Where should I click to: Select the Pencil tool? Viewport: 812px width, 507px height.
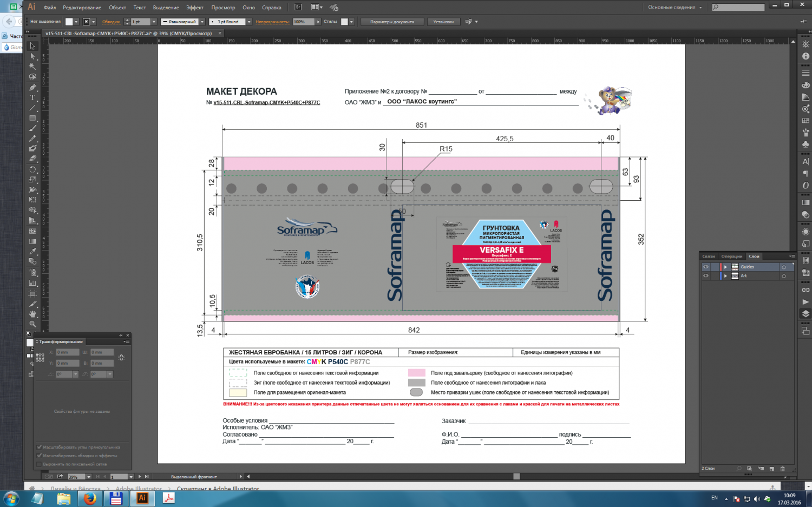coord(32,139)
